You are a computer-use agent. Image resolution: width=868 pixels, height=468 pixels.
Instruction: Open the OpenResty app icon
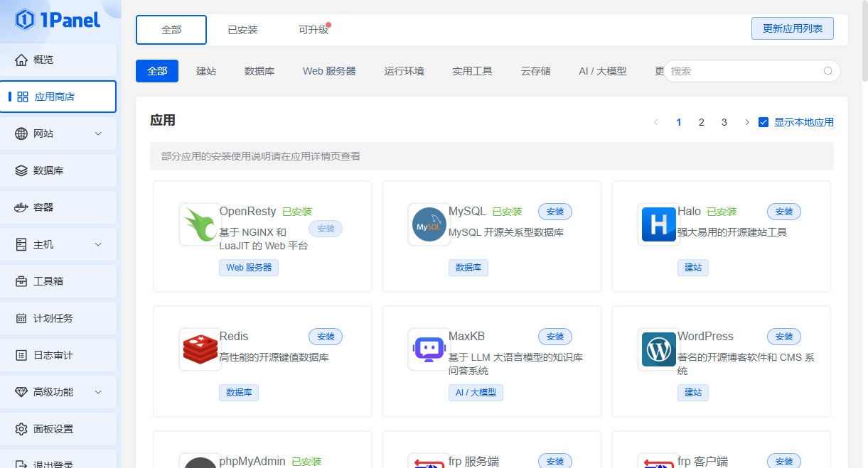tap(200, 224)
